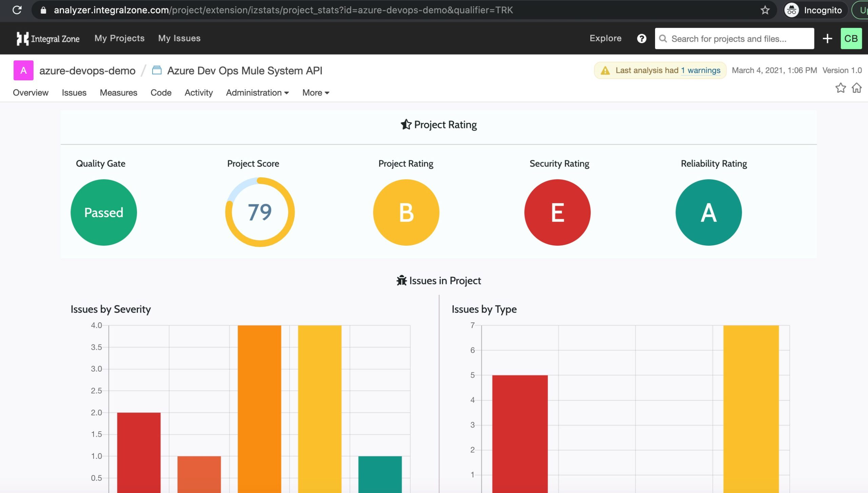Screen dimensions: 868x493
Task: Open the Integral Zone logo home link
Action: pyautogui.click(x=48, y=38)
